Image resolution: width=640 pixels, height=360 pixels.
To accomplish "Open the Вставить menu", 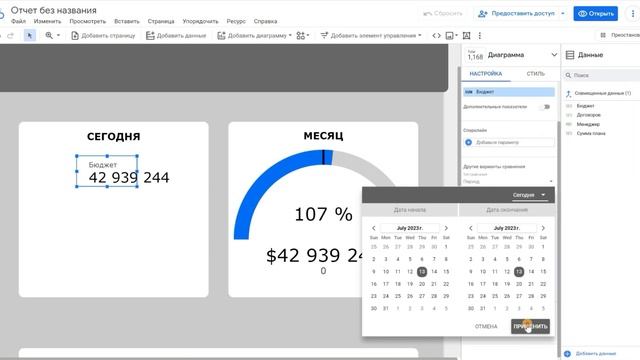I will (x=127, y=21).
